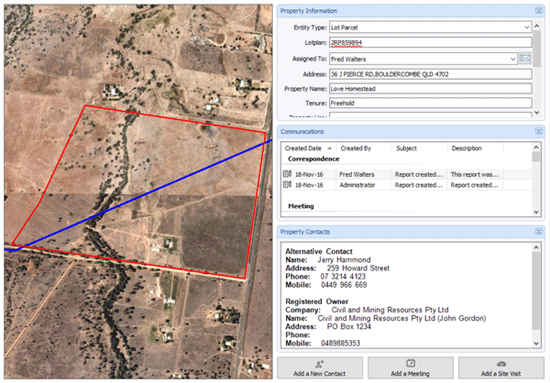Collapse the Communications panel icon
Image resolution: width=550 pixels, height=383 pixels.
538,132
